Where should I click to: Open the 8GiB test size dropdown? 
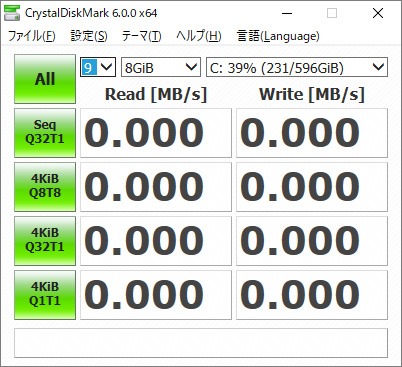[x=161, y=67]
